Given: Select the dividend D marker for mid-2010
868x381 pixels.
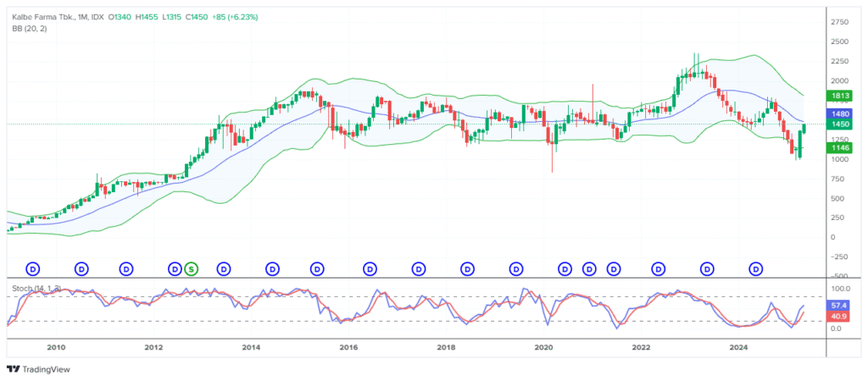Looking at the screenshot, I should [x=82, y=268].
